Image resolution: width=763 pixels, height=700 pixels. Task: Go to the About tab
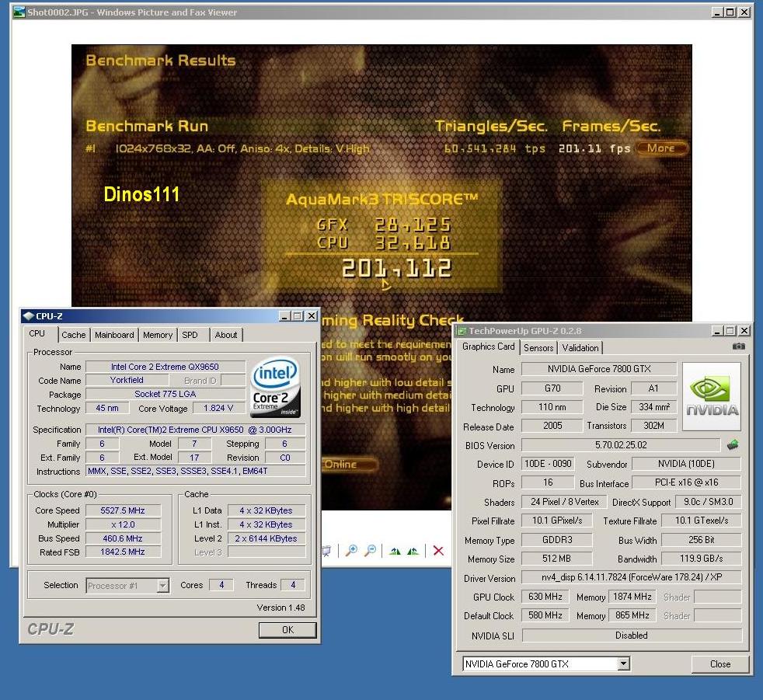pyautogui.click(x=226, y=335)
